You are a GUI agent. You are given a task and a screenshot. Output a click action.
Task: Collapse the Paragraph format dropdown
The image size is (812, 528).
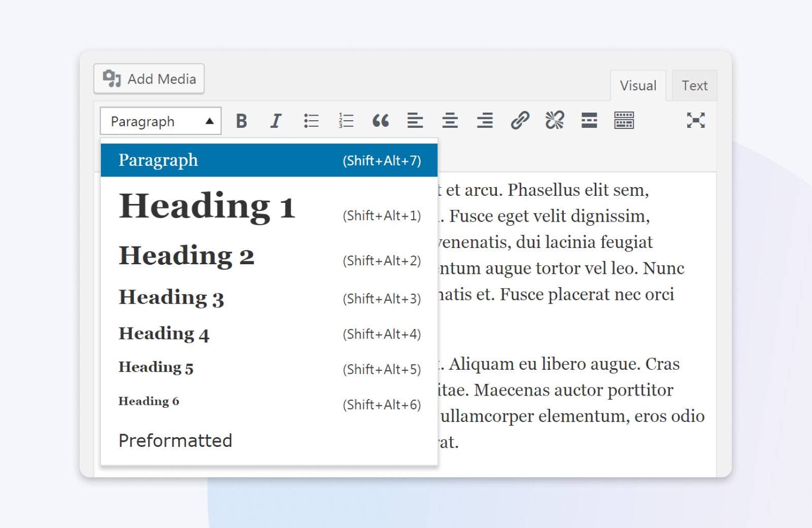[x=160, y=121]
